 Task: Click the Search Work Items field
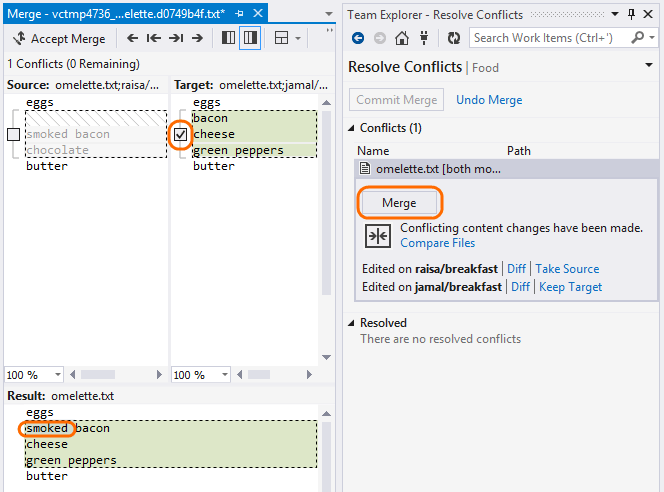tap(550, 38)
